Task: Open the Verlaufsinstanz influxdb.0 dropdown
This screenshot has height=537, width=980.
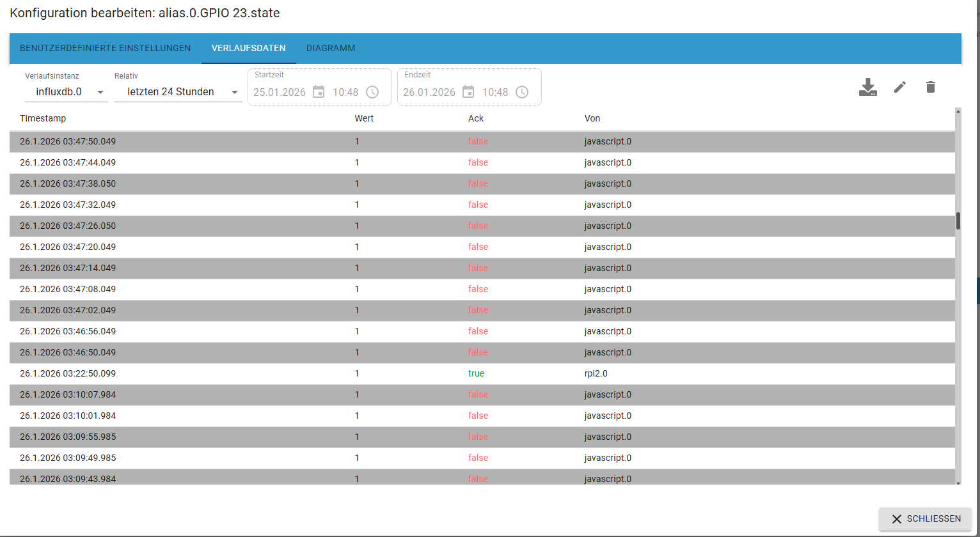Action: coord(67,92)
